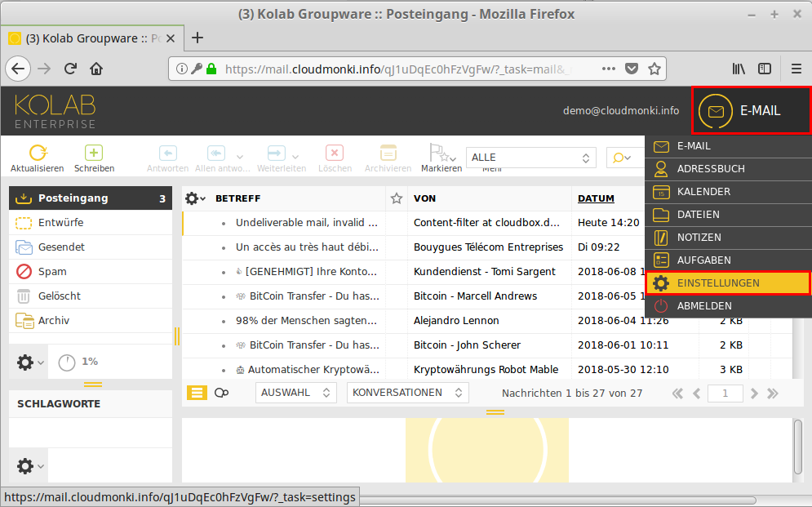Open the Archiv folder
812x507 pixels.
pyautogui.click(x=91, y=321)
